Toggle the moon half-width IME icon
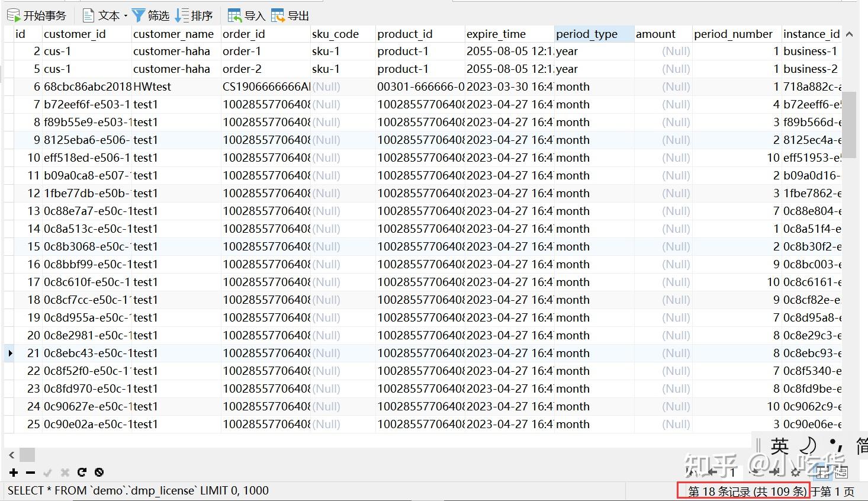Image resolution: width=868 pixels, height=501 pixels. pos(808,445)
